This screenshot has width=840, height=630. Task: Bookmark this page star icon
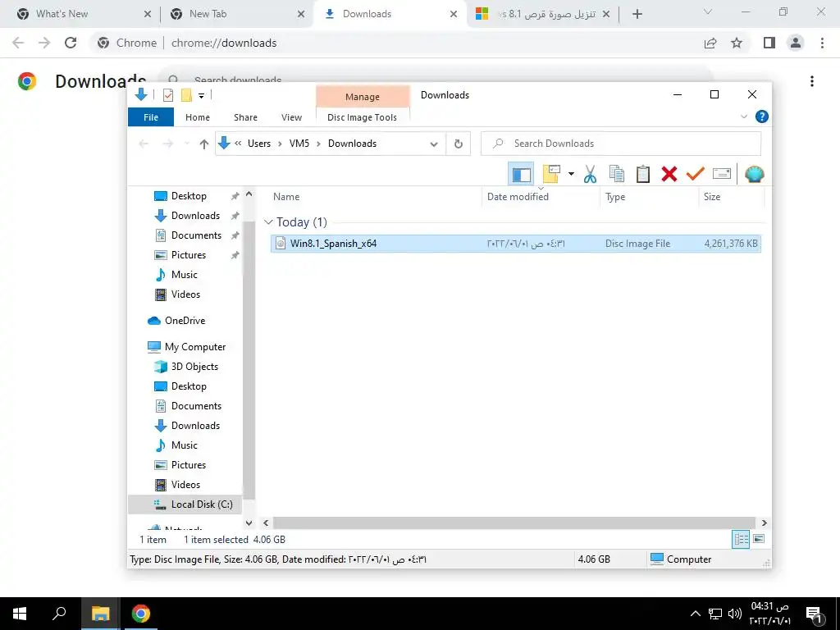point(737,43)
